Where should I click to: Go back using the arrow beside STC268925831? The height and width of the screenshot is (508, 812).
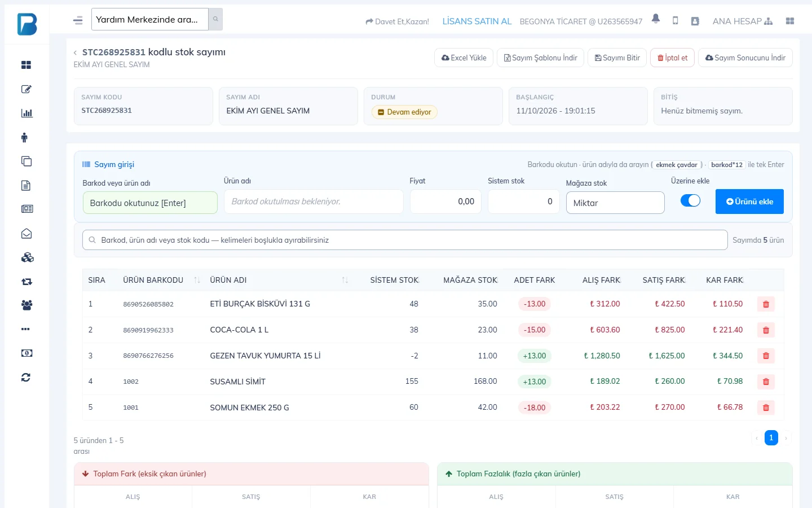click(75, 52)
